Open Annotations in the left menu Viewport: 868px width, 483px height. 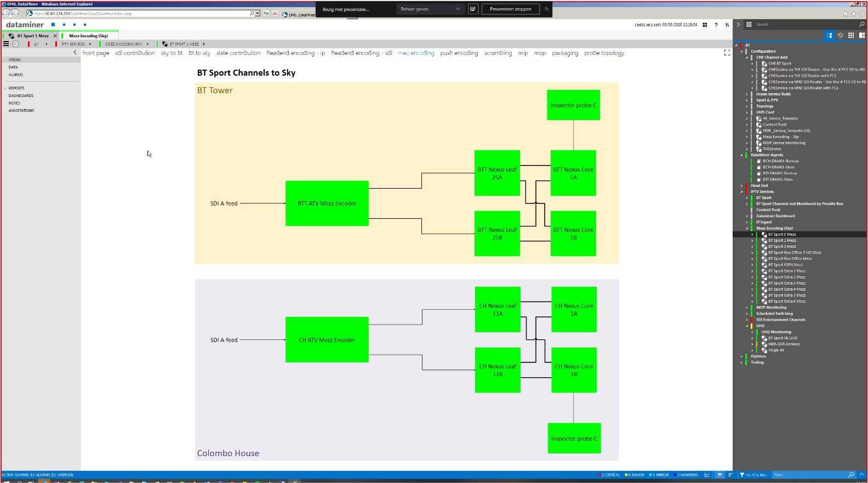coord(21,110)
